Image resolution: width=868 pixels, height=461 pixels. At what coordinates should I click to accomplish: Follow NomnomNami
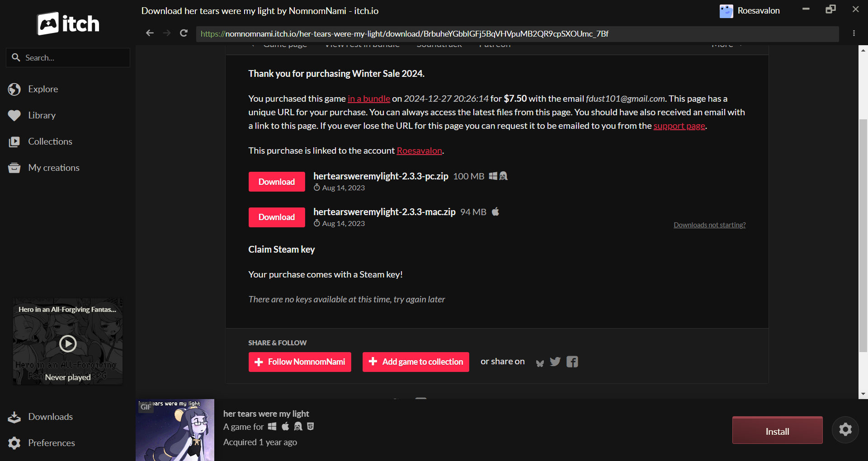(300, 362)
